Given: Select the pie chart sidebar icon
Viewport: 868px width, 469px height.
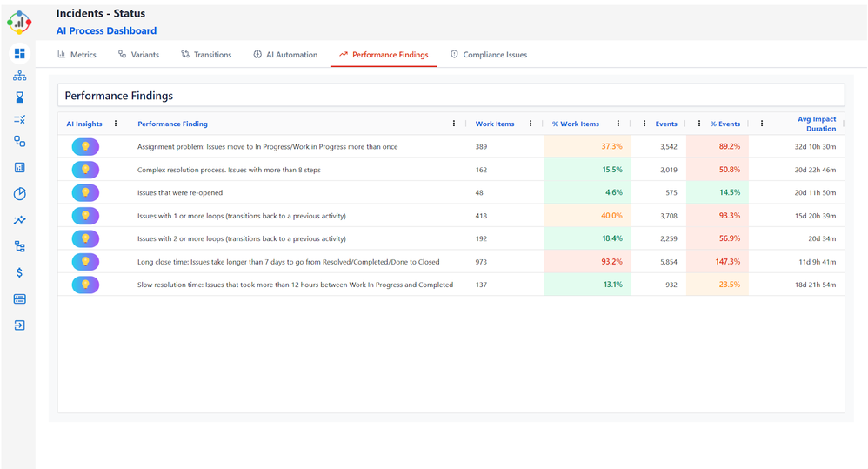Looking at the screenshot, I should pos(19,193).
